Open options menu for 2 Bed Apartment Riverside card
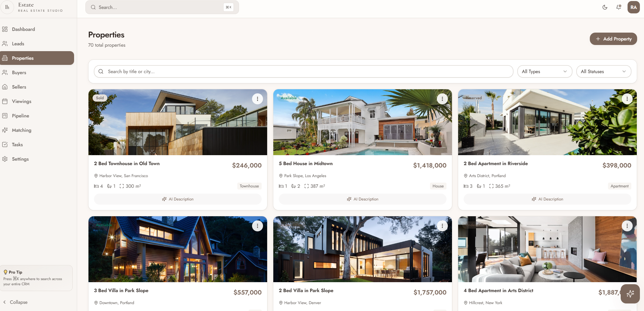Screen dimensions: 644x311 point(627,99)
